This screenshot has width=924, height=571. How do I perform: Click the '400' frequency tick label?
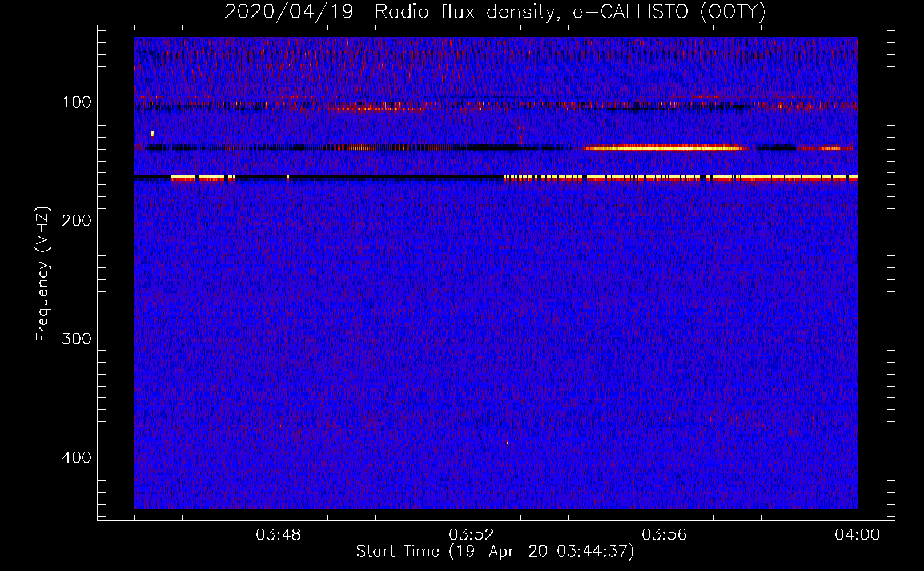[x=77, y=457]
